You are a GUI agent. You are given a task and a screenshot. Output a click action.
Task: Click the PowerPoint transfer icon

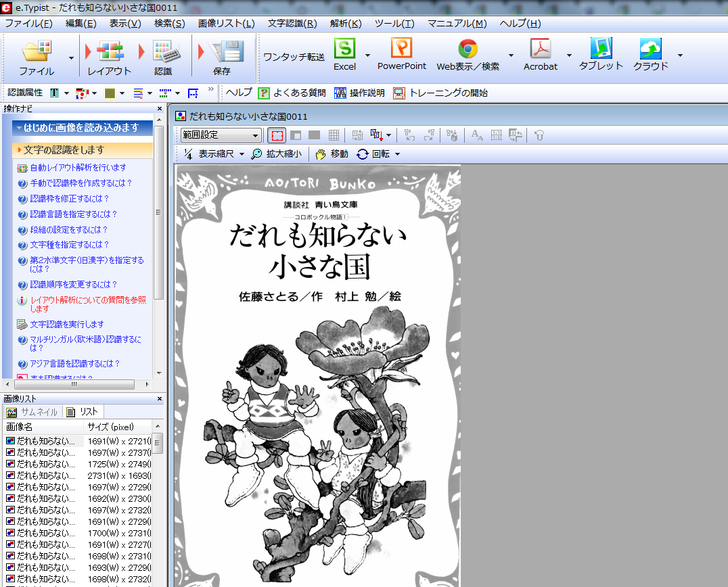click(402, 50)
